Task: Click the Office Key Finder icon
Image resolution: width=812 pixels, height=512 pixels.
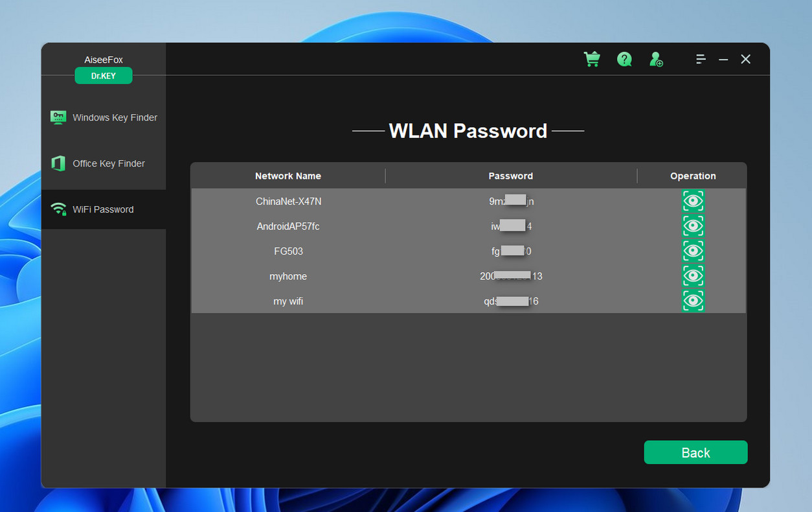Action: (58, 163)
